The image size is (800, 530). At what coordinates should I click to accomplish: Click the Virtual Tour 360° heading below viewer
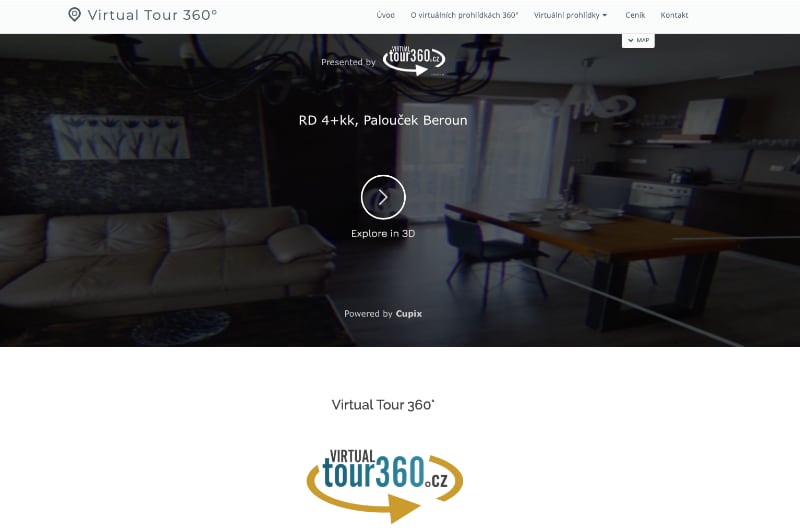pyautogui.click(x=383, y=405)
